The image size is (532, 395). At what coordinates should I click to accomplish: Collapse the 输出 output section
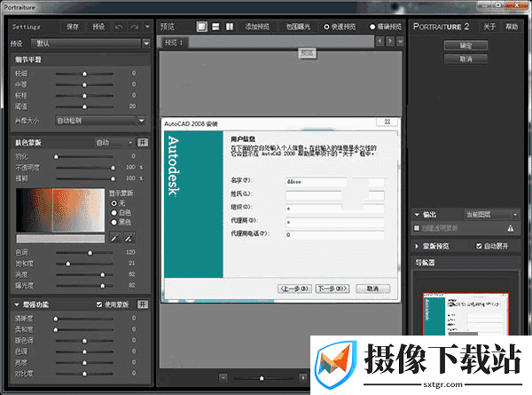coord(417,215)
